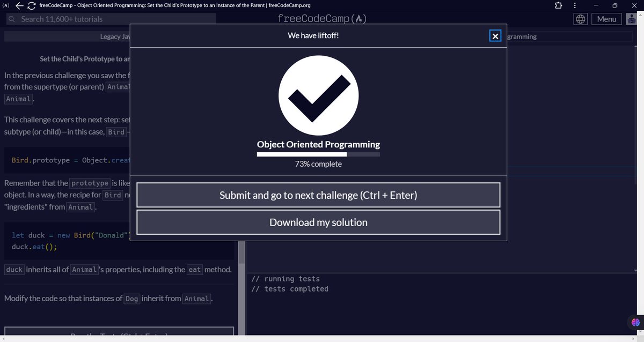Click the 'We have liftoff!' heading

(x=313, y=36)
